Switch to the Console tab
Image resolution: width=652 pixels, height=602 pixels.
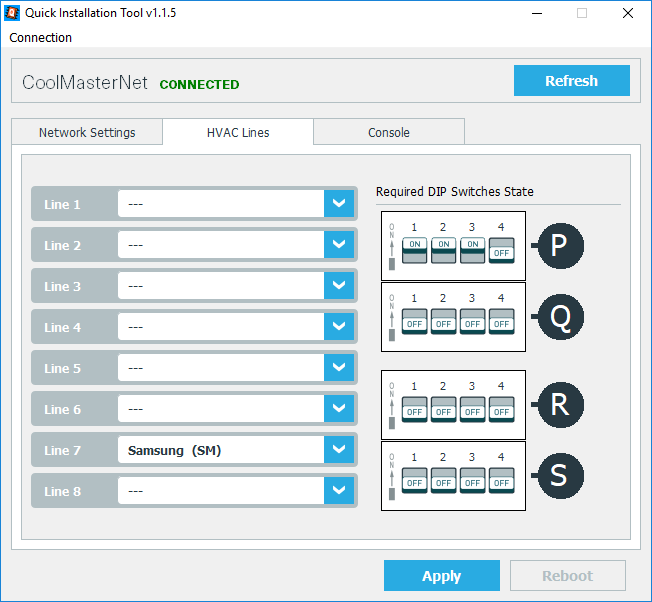coord(389,132)
